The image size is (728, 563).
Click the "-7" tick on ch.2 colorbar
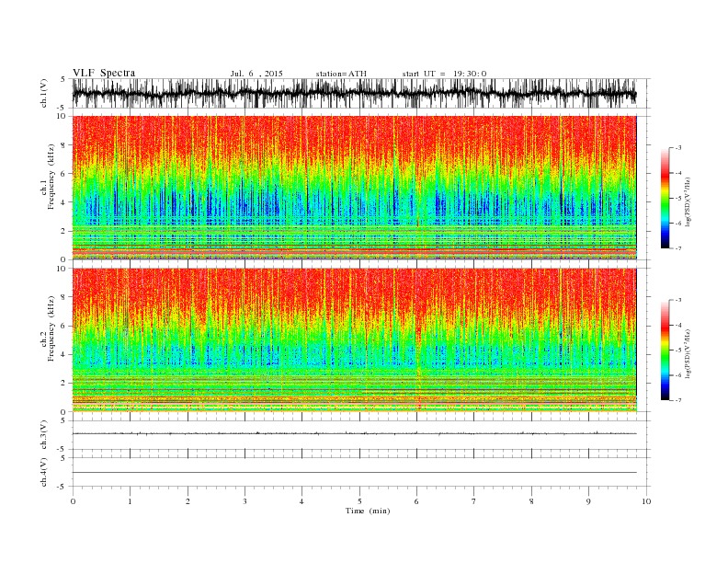[677, 400]
